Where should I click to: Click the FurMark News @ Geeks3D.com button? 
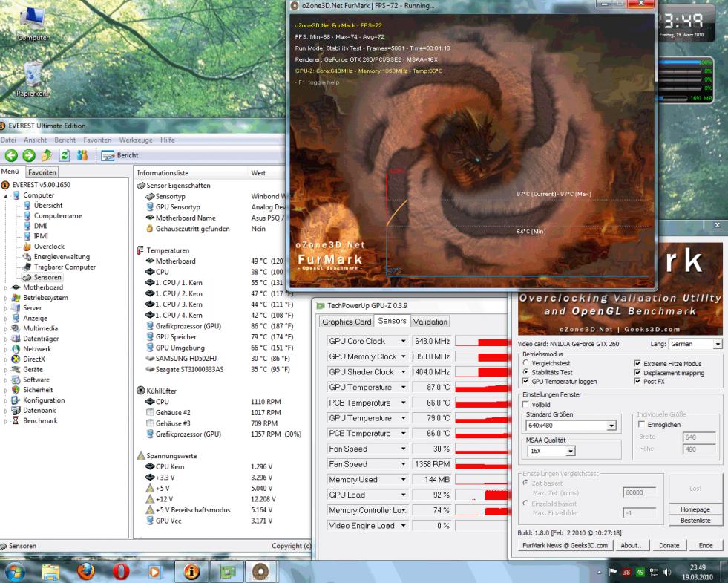[x=565, y=546]
